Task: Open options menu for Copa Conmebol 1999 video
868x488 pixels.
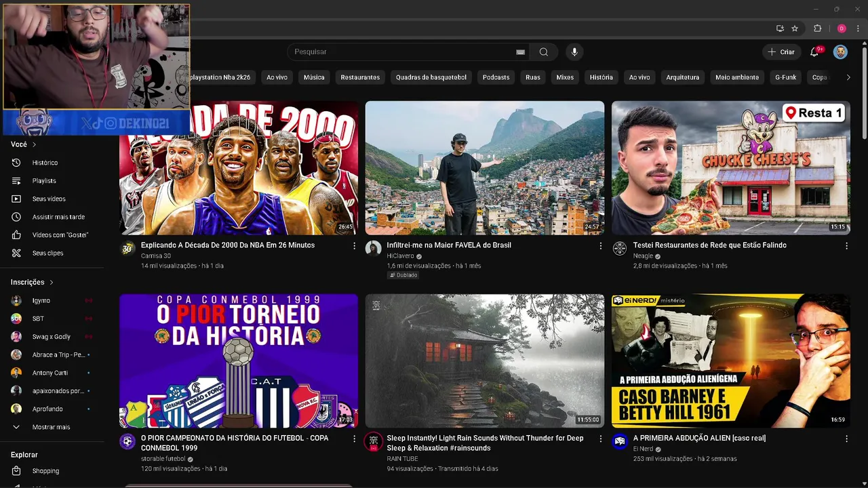Action: (x=354, y=439)
